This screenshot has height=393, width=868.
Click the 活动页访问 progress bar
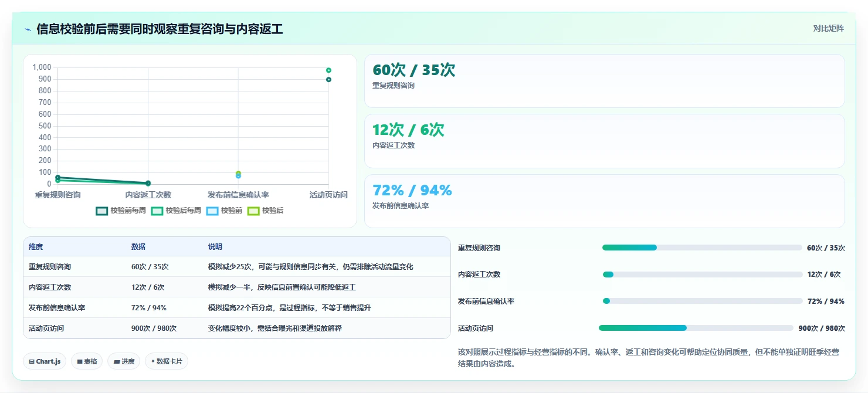click(x=696, y=328)
